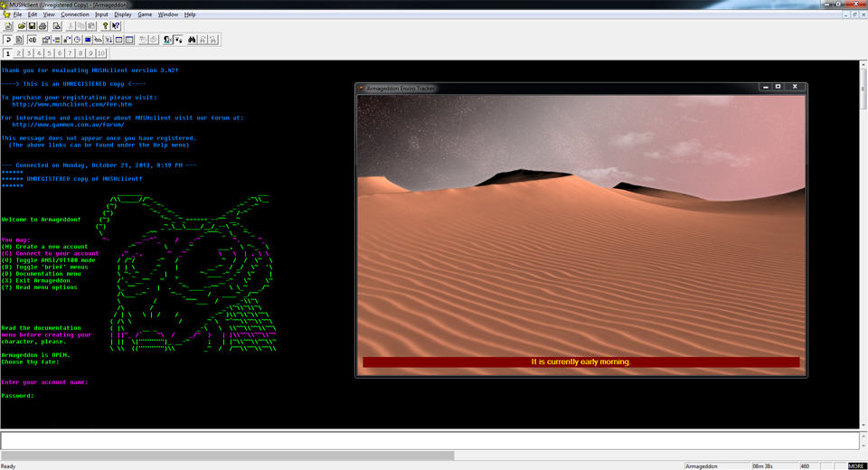Click '(X) Exit Armageddon' text

click(x=35, y=281)
